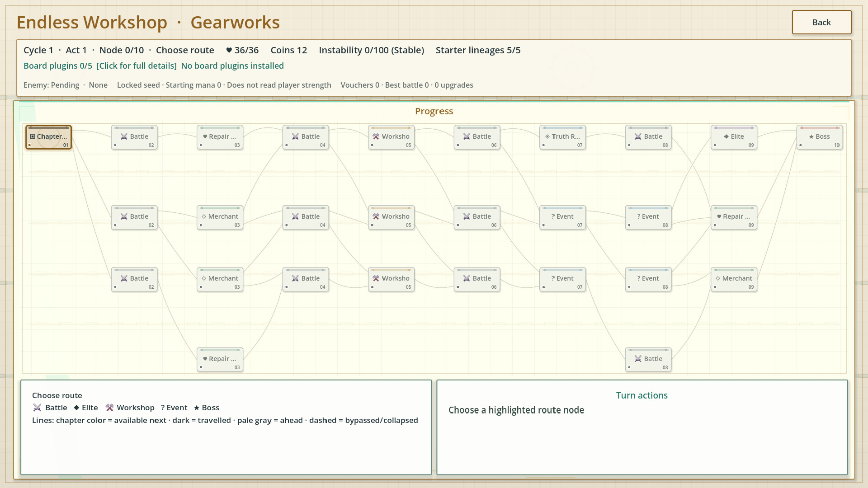Click swords icon on middle Battle 04
The height and width of the screenshot is (488, 868).
pos(295,216)
